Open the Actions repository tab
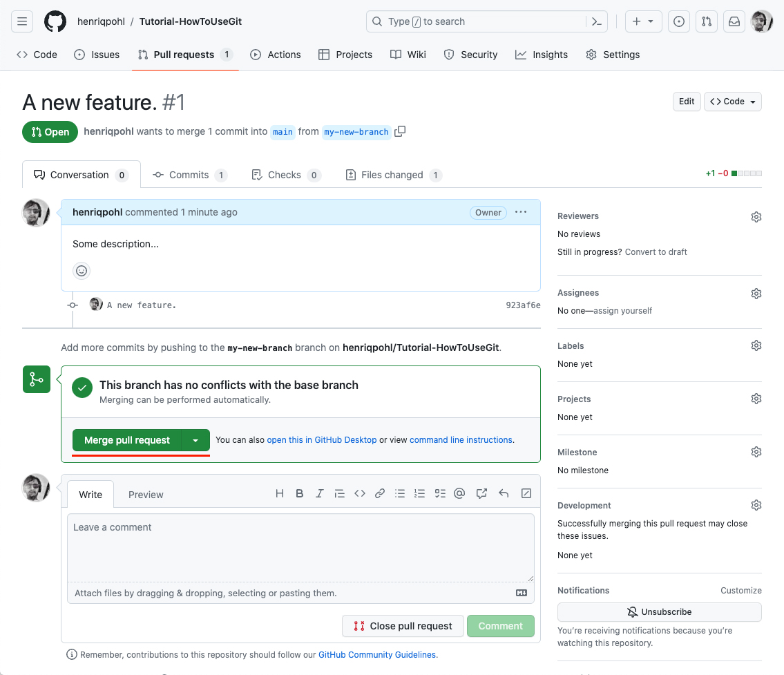784x675 pixels. coord(276,55)
